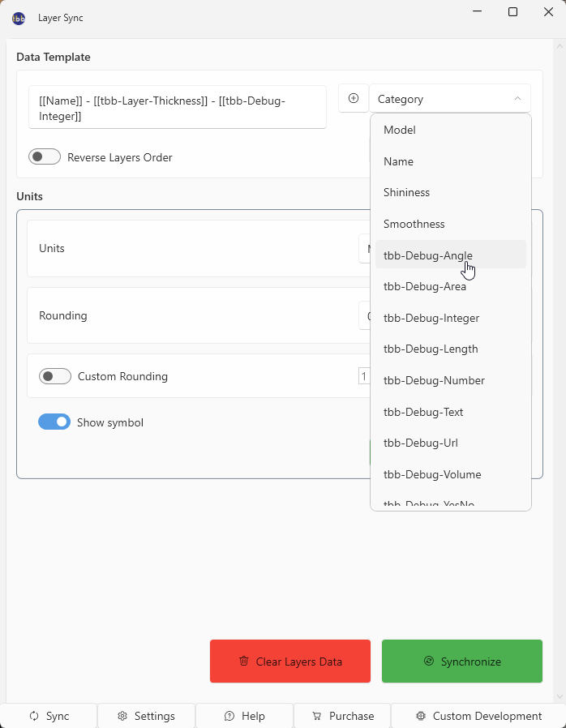Select Name from the dropdown list
The image size is (566, 728).
tap(450, 161)
